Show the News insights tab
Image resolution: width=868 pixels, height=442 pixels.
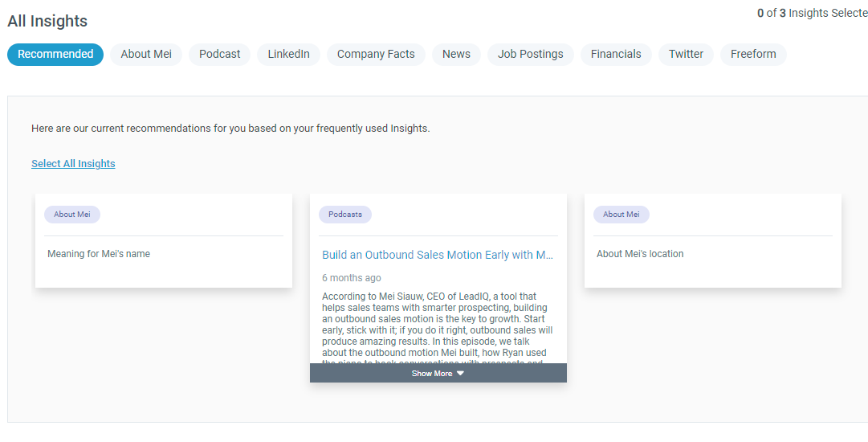click(456, 54)
